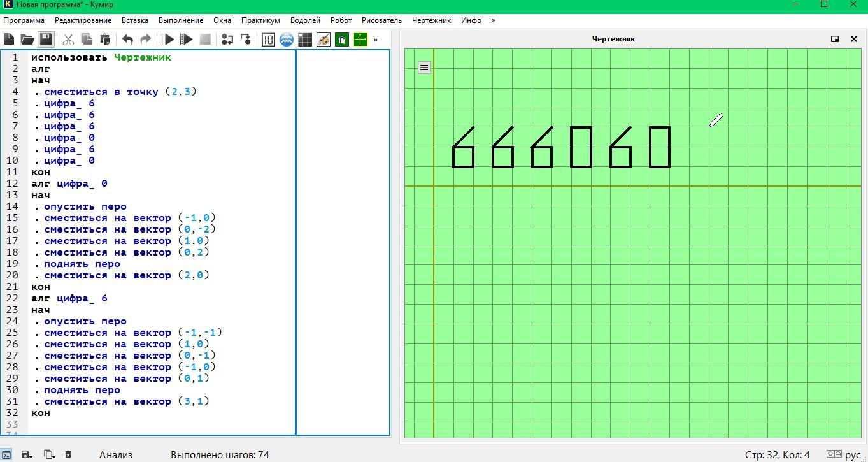Open the Рисователь palette icon in toolbar
This screenshot has width=868, height=462.
324,40
